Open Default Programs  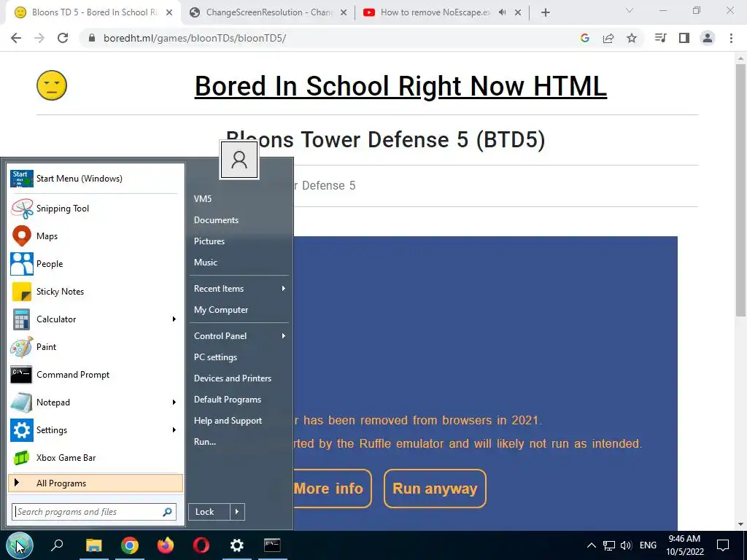coord(228,400)
